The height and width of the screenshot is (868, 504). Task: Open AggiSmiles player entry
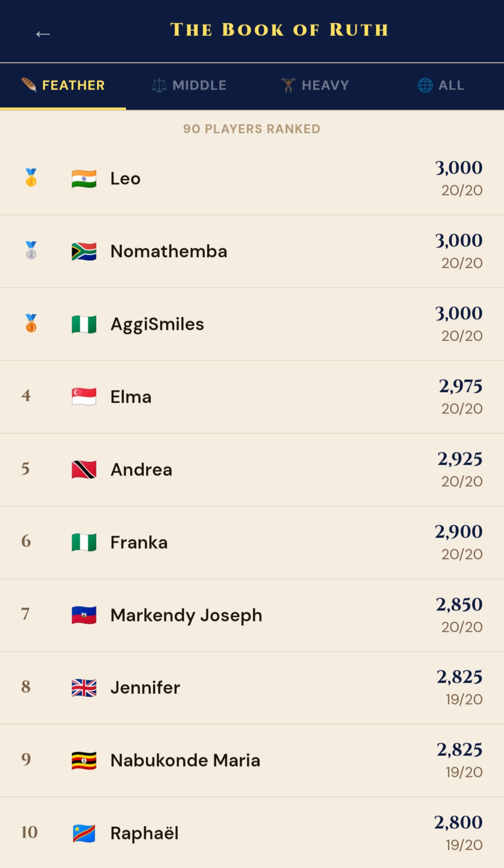tap(157, 324)
